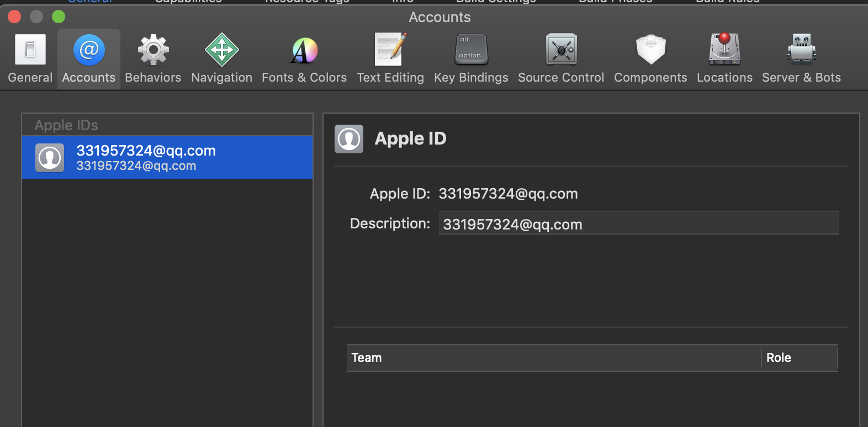The image size is (868, 427).
Task: Close the Accounts preferences window
Action: [x=14, y=17]
